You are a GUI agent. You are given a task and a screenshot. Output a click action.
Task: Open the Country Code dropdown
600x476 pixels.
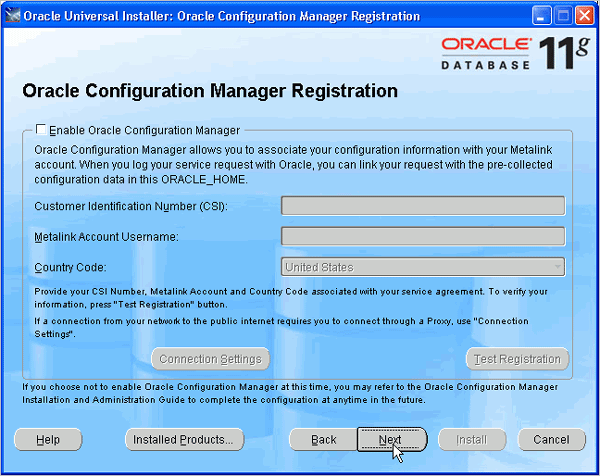point(423,267)
